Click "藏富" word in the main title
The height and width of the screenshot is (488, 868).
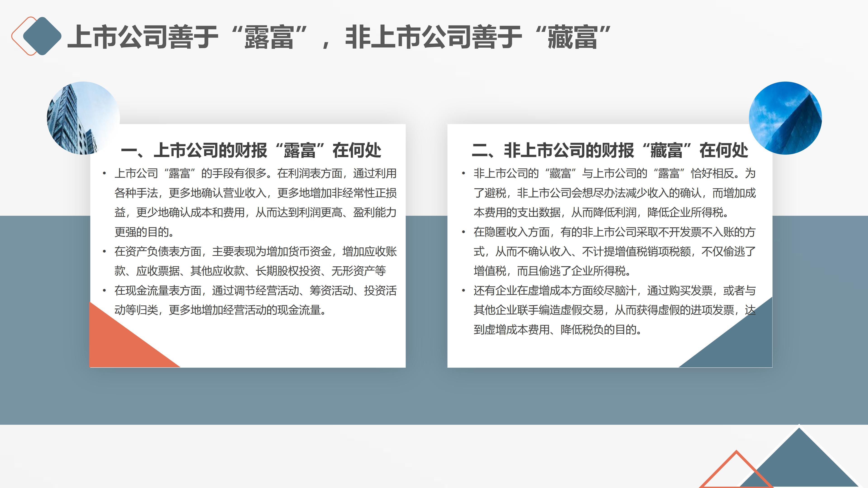572,37
